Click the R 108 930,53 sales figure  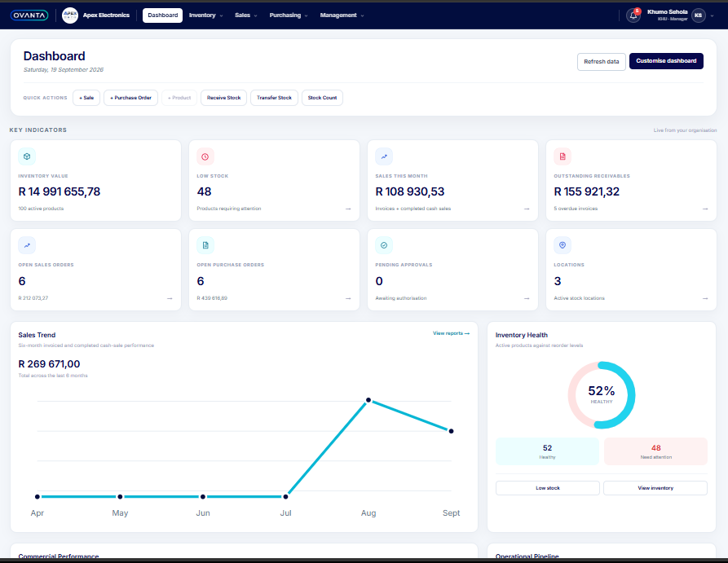410,191
